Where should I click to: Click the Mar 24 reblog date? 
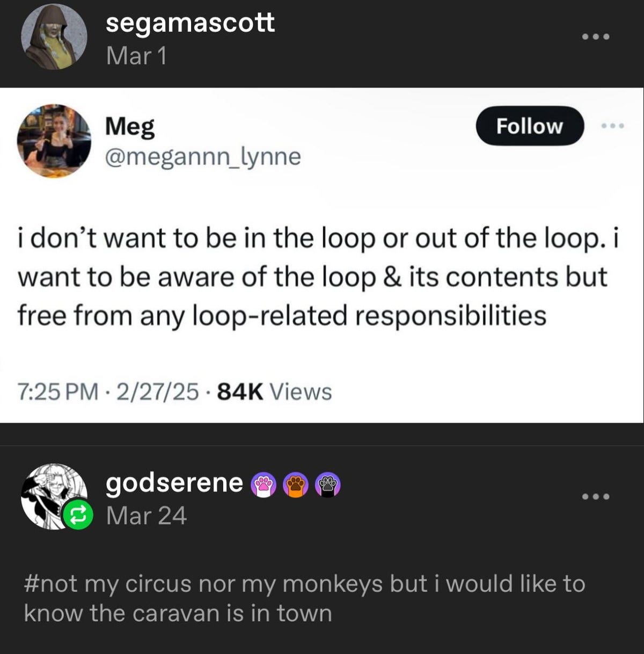pyautogui.click(x=146, y=516)
